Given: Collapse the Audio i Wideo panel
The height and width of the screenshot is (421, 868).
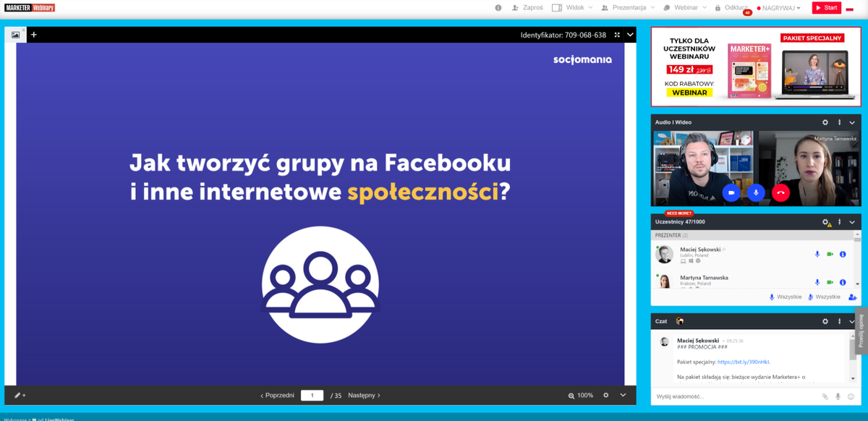Looking at the screenshot, I should (x=852, y=122).
